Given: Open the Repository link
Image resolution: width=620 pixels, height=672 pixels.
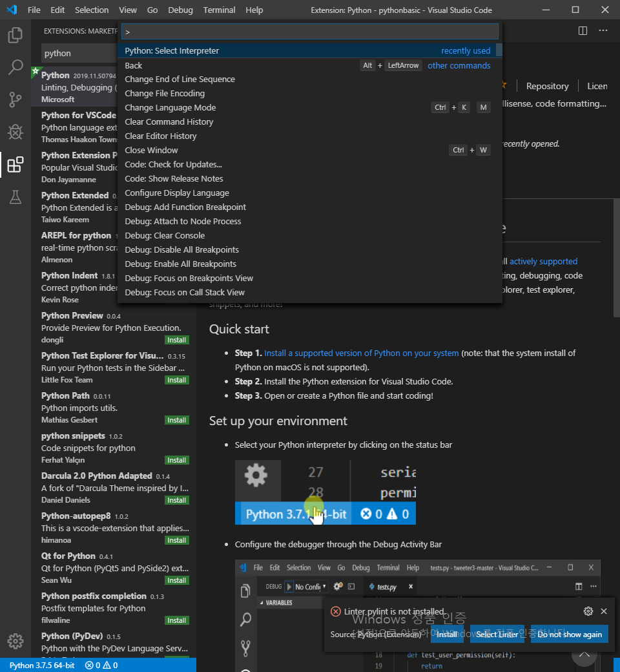Looking at the screenshot, I should point(547,86).
